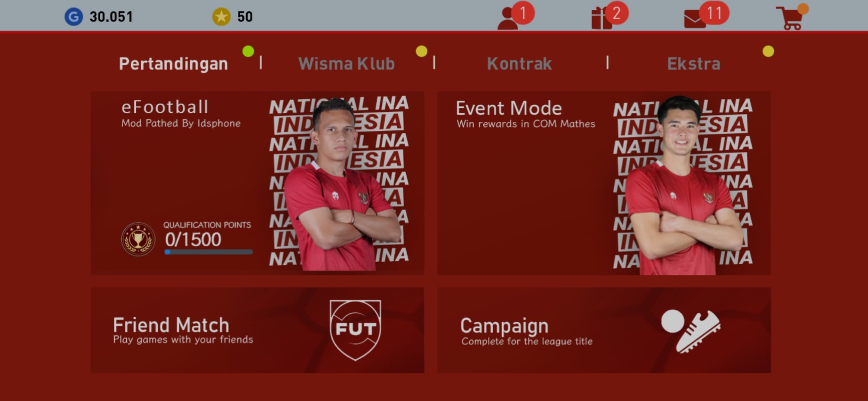Open the shopping cart store icon
The width and height of the screenshot is (868, 401).
click(x=790, y=18)
